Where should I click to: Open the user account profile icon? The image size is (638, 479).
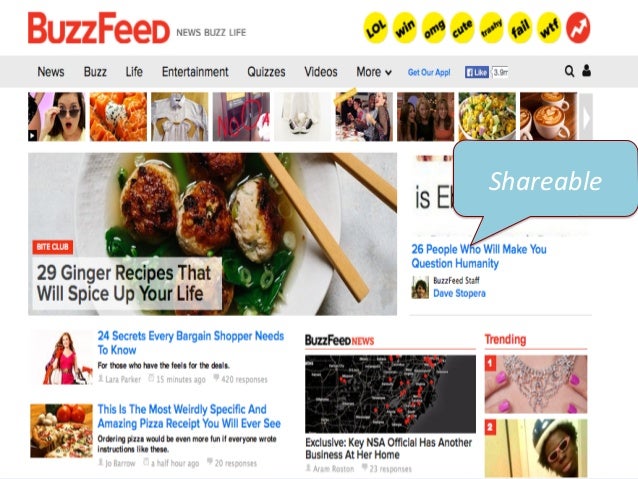pyautogui.click(x=586, y=71)
